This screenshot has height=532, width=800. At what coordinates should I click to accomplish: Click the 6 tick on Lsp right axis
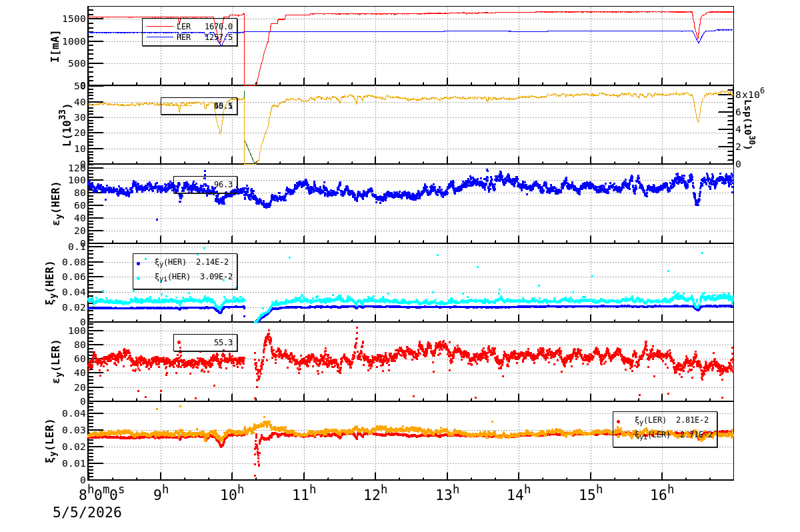click(739, 112)
